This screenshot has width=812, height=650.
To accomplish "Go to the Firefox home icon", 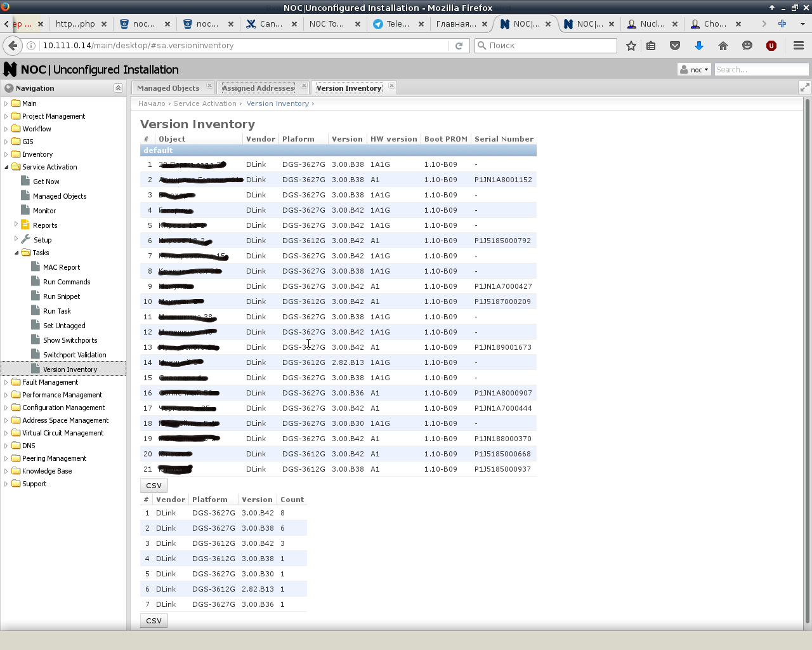I will tap(723, 46).
